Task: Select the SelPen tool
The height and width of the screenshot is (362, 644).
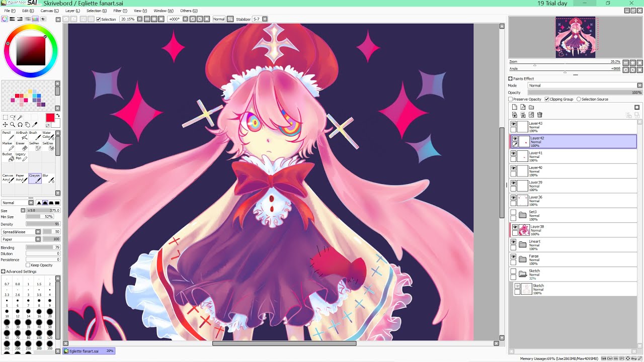Action: [35, 146]
